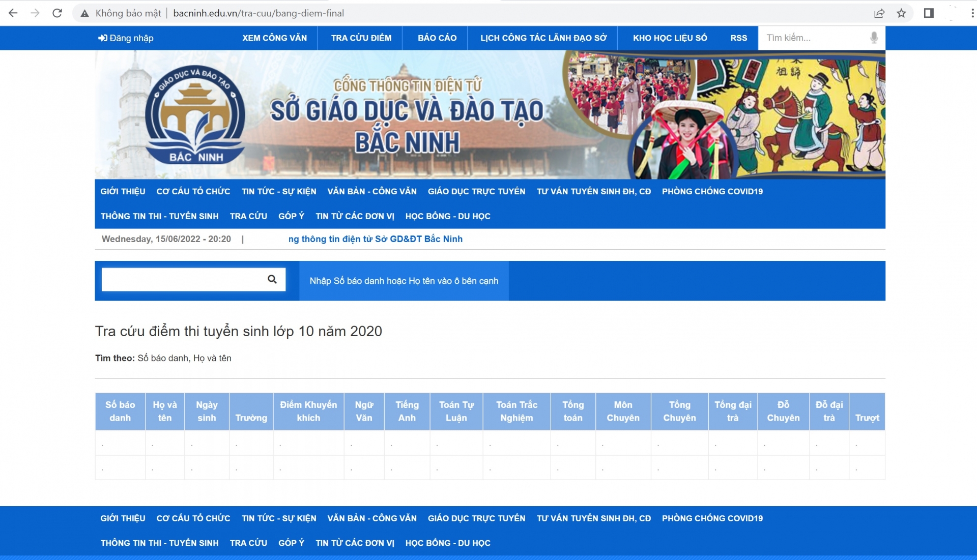Click the search magnifier in the lookup box
Image resolution: width=977 pixels, height=560 pixels.
[x=272, y=279]
